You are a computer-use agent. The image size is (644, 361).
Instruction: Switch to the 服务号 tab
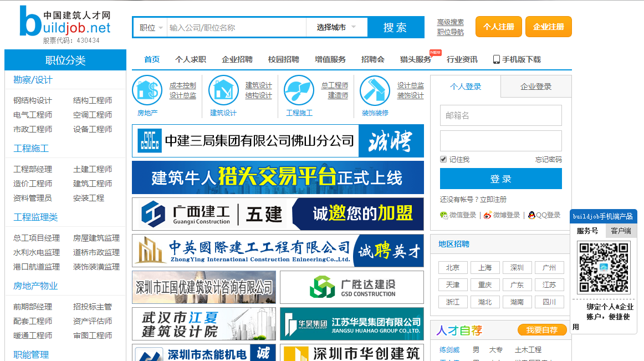click(x=587, y=231)
